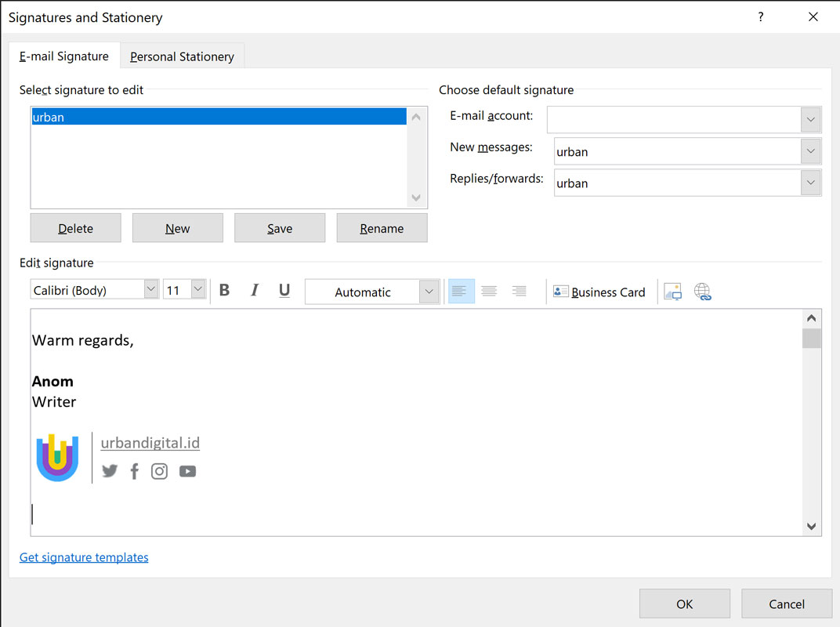The width and height of the screenshot is (840, 627).
Task: Open the Get signature templates link
Action: point(84,557)
